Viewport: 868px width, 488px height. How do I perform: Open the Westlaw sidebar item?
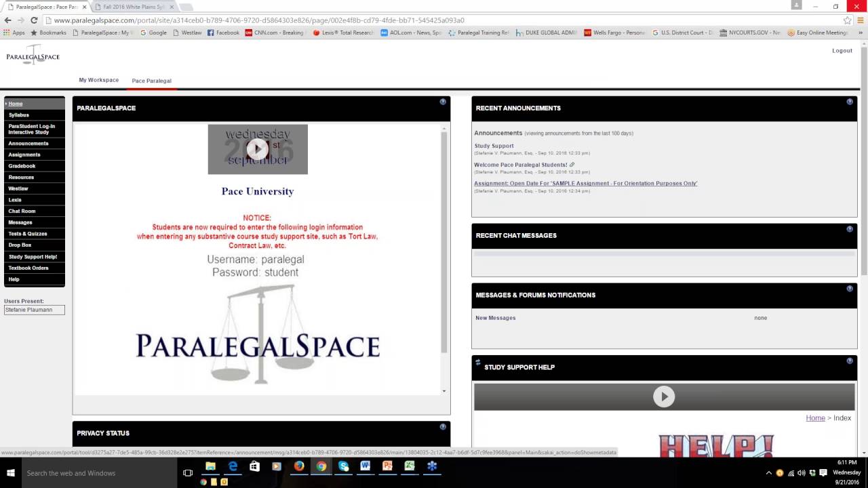[x=35, y=188]
